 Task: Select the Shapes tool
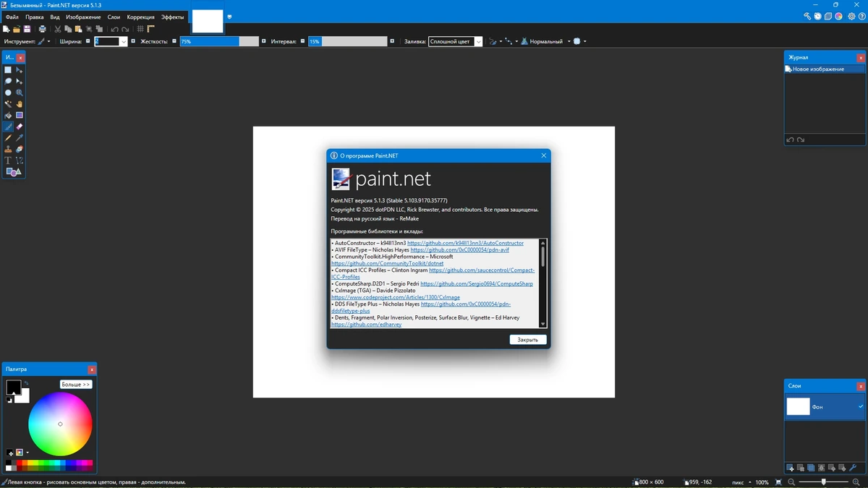(x=13, y=172)
